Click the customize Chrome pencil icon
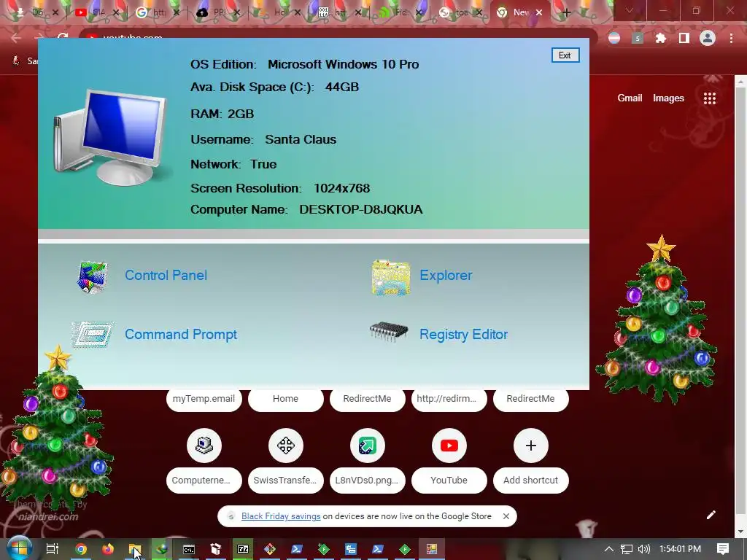 coord(711,515)
